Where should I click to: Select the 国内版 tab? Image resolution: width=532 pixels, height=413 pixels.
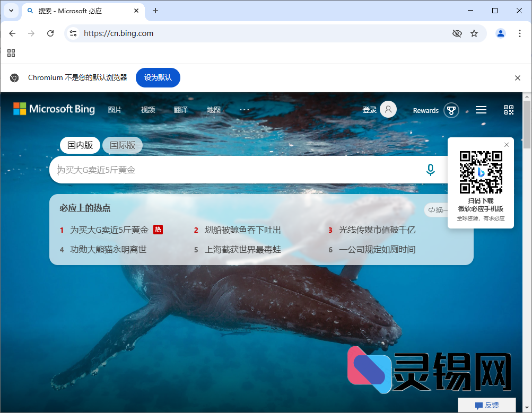pos(80,145)
